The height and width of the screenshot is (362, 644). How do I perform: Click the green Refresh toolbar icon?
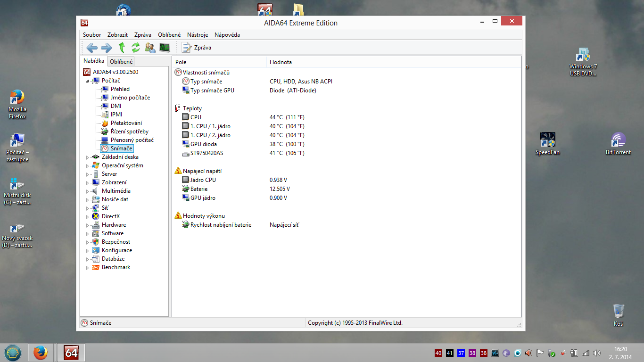coord(136,48)
